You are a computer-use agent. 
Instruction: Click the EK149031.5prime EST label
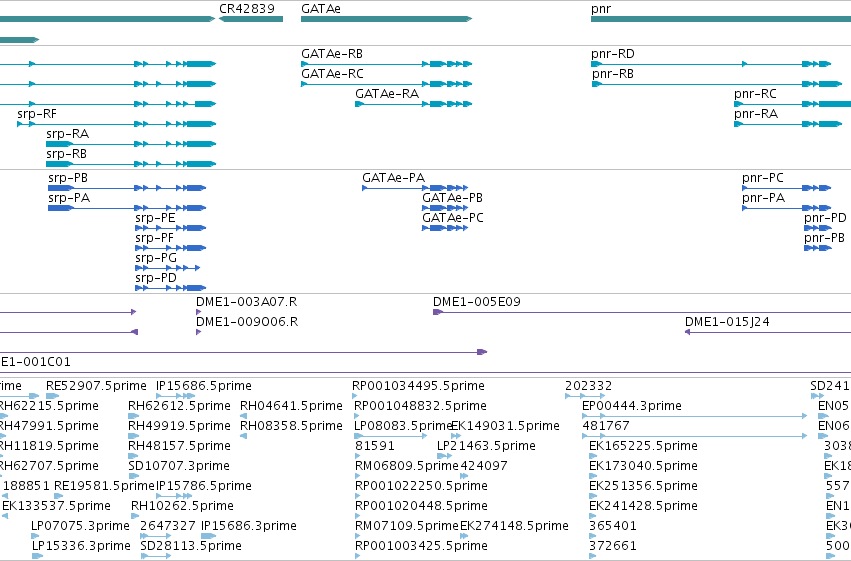click(505, 426)
